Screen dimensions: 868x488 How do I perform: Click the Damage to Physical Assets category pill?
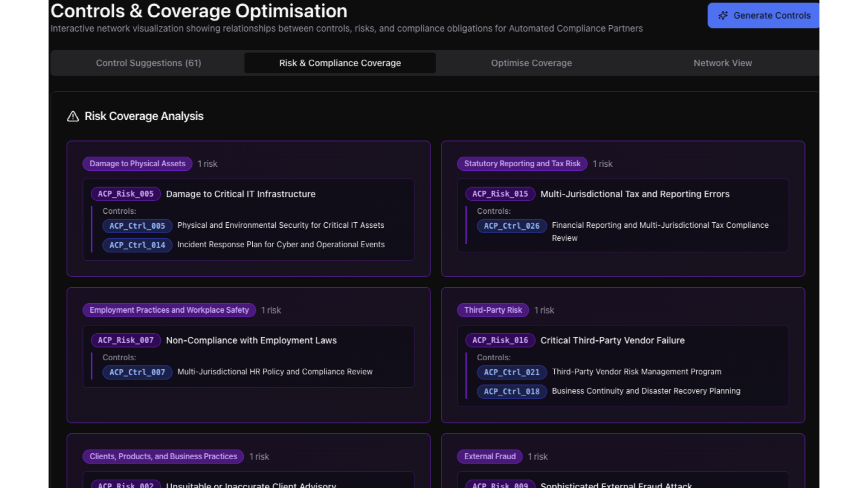tap(137, 164)
